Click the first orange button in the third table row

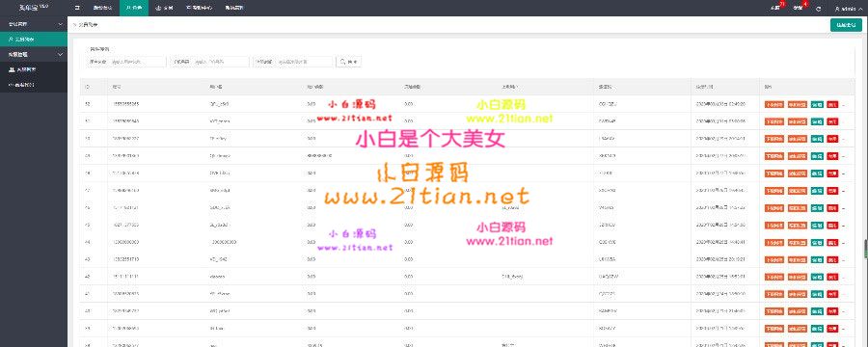[774, 139]
